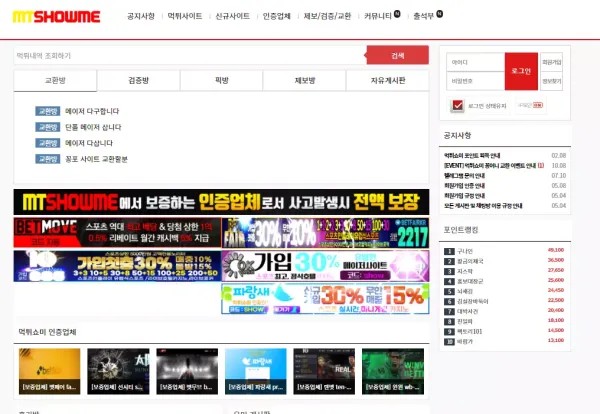Open the post 메이저 다삽니다
600x414 pixels.
pos(89,143)
